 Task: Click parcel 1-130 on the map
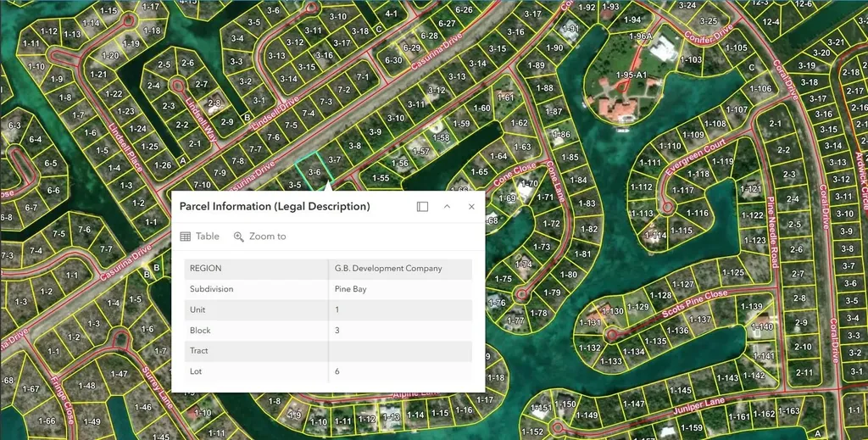tap(612, 311)
